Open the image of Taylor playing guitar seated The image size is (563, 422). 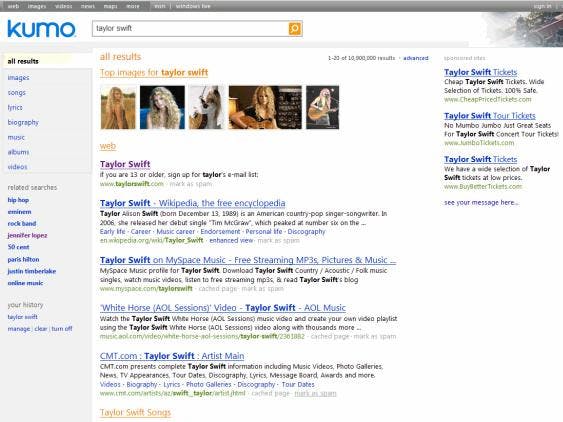265,107
